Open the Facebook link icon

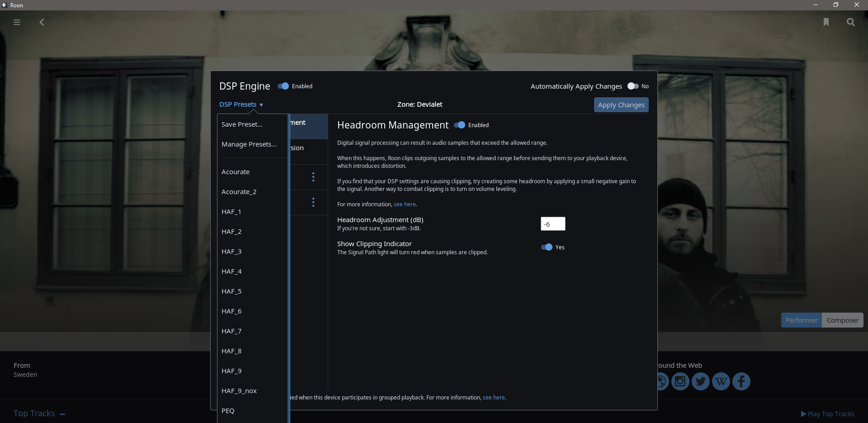pos(741,381)
